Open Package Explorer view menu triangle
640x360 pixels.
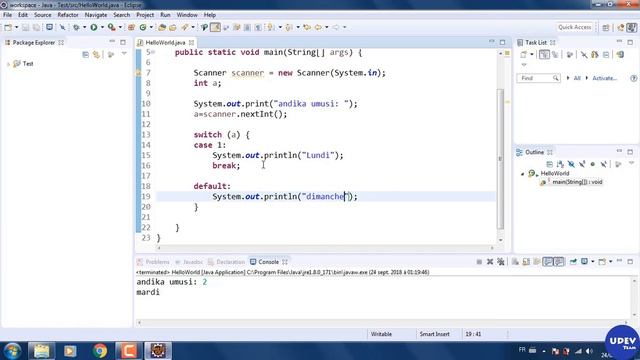pyautogui.click(x=124, y=54)
